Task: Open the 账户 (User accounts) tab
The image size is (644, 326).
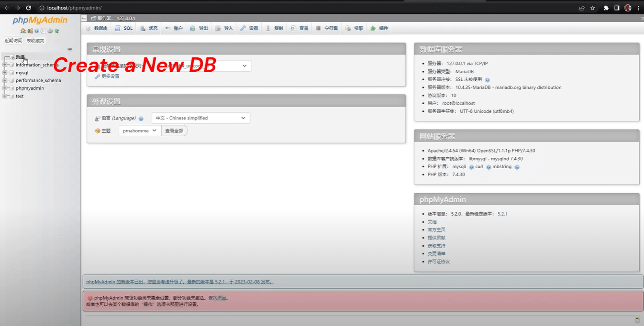Action: (174, 28)
